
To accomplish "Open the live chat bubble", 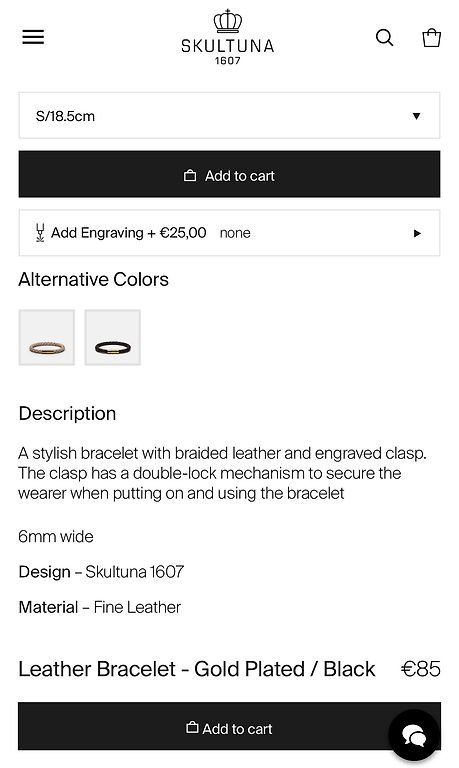I will [414, 735].
